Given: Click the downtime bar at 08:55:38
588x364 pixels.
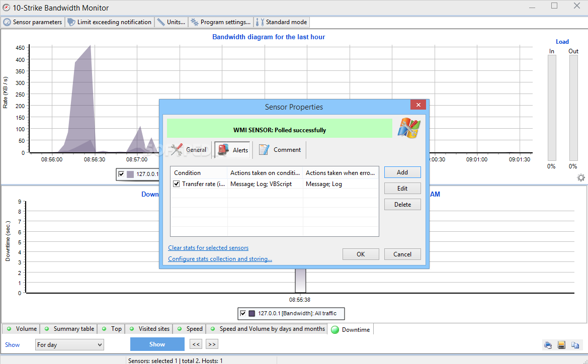Looking at the screenshot, I should click(x=300, y=281).
